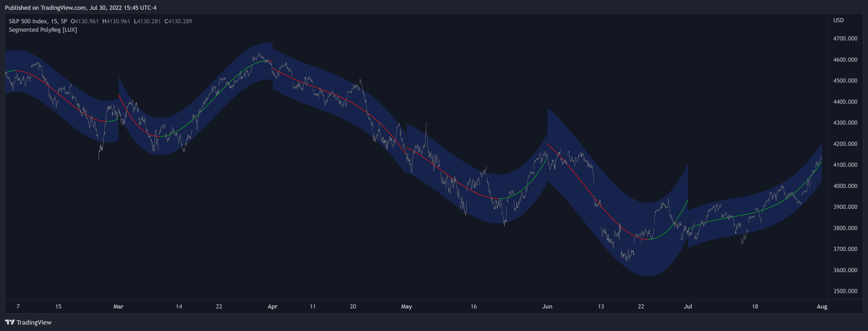
Task: Click the 3900.000 price axis label
Action: (x=845, y=207)
